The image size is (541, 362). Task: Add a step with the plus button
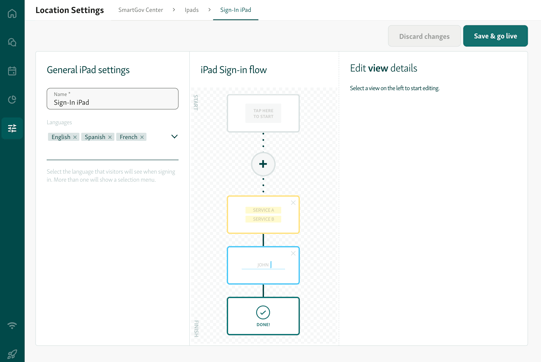click(263, 164)
